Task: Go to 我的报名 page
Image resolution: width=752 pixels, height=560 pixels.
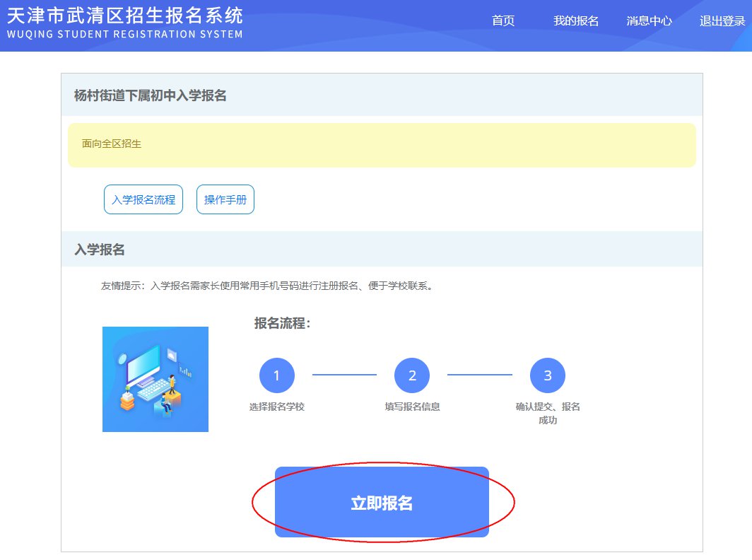Action: point(576,21)
